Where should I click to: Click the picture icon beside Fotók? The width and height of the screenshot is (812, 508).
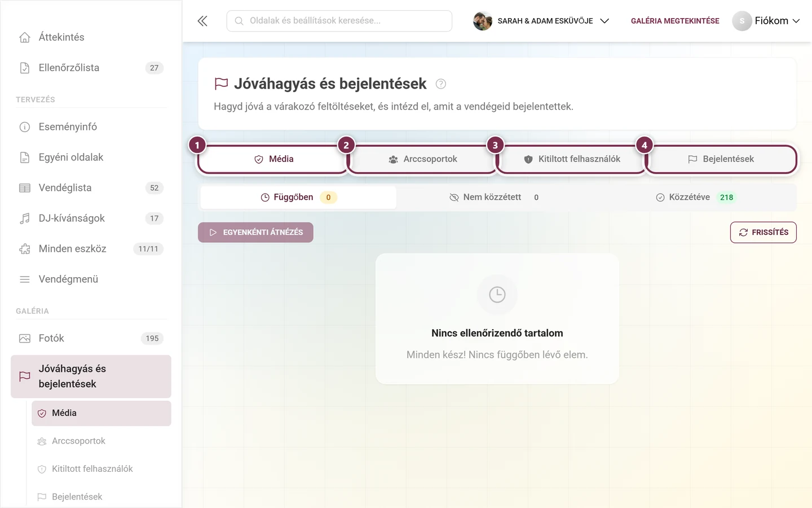click(x=25, y=339)
